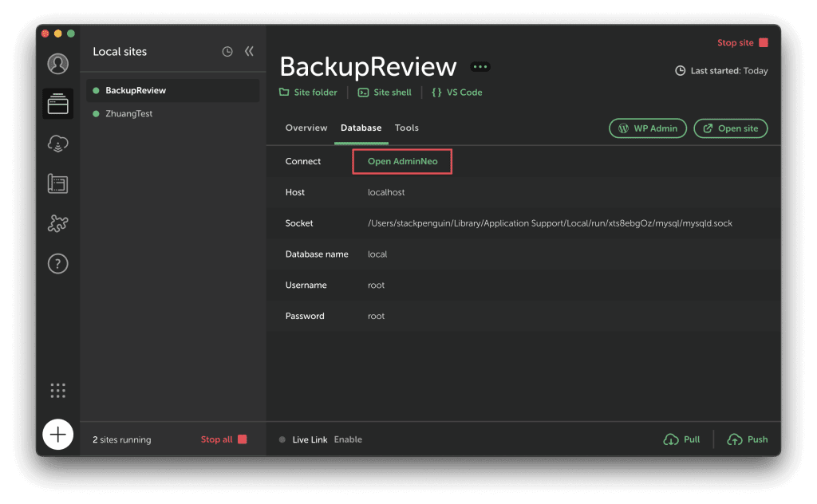Click the Open AdminNeo link

click(x=402, y=162)
